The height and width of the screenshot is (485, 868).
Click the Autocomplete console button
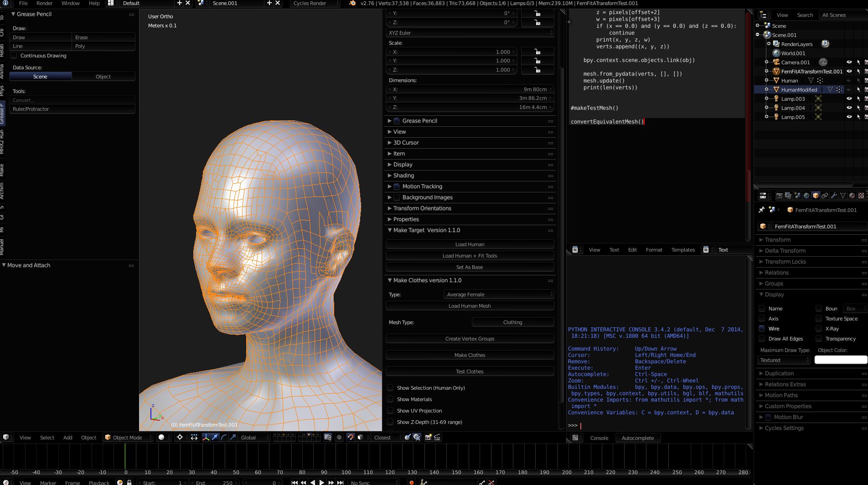point(638,438)
